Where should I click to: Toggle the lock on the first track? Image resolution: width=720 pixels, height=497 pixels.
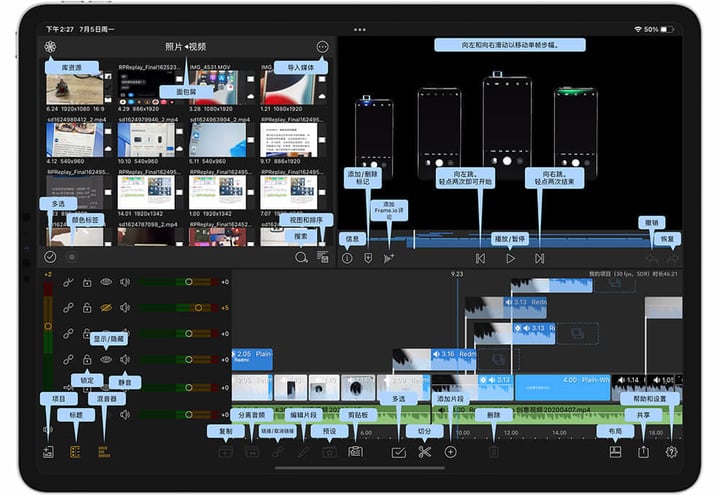tap(87, 282)
